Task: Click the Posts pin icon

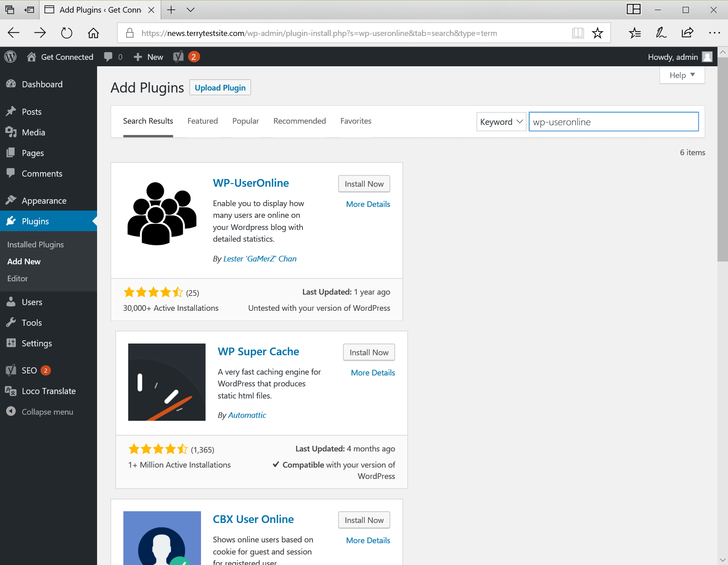Action: 11,112
